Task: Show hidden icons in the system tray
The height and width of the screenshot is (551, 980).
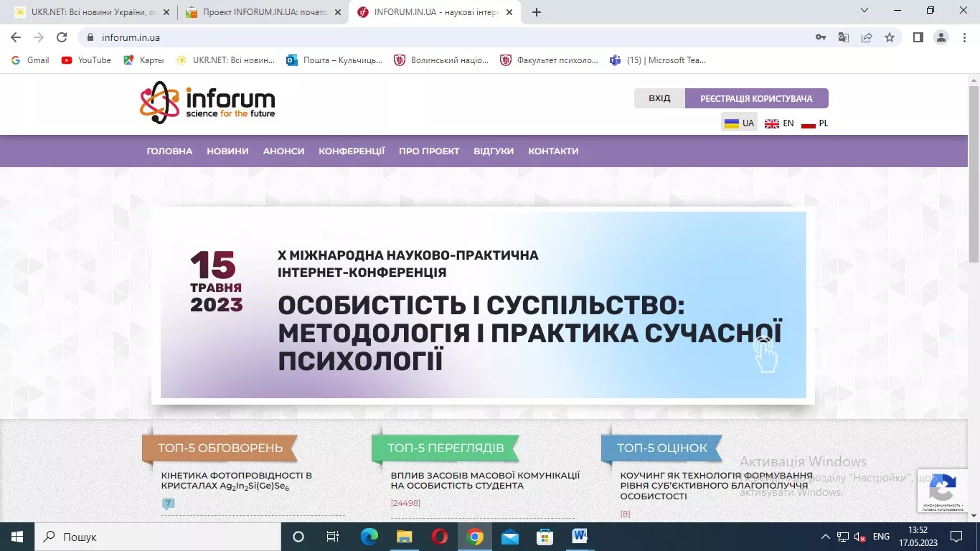Action: 826,537
